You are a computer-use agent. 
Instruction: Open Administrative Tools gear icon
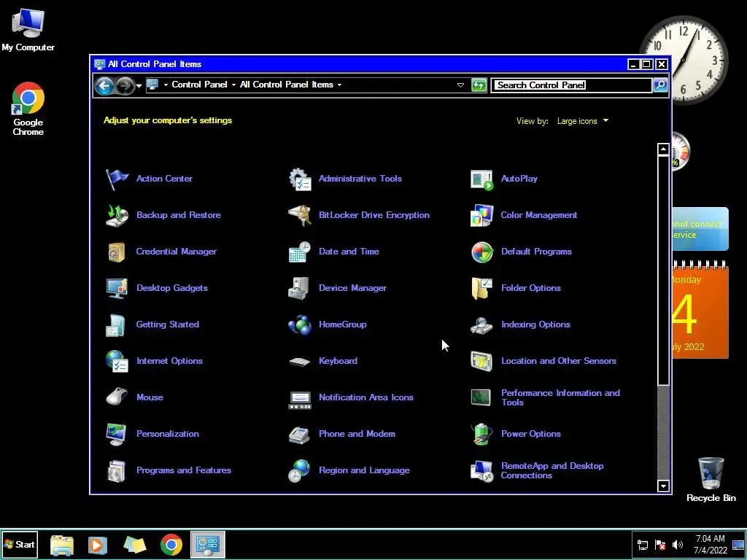point(300,179)
